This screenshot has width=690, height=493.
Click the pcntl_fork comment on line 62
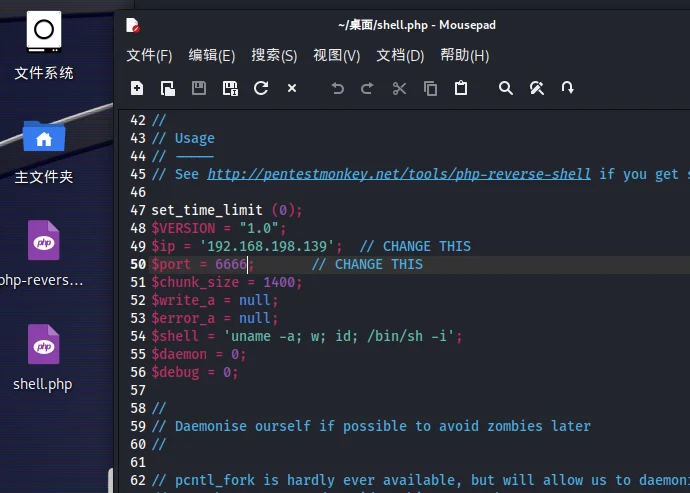point(420,480)
